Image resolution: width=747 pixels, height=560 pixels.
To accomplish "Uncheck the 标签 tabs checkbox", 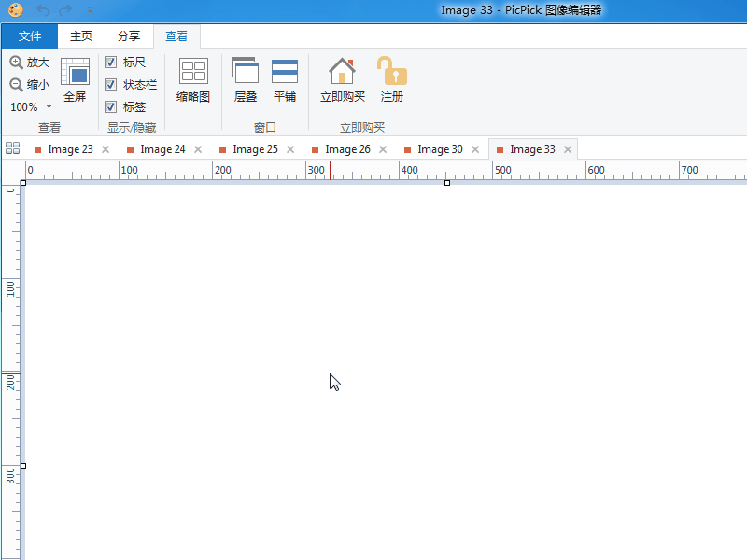I will coord(111,106).
